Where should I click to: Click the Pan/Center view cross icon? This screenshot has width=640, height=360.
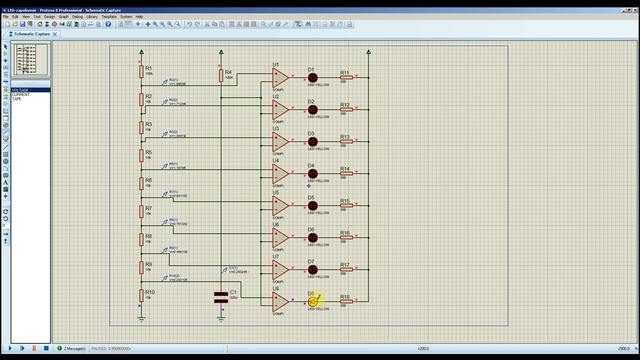[x=148, y=24]
